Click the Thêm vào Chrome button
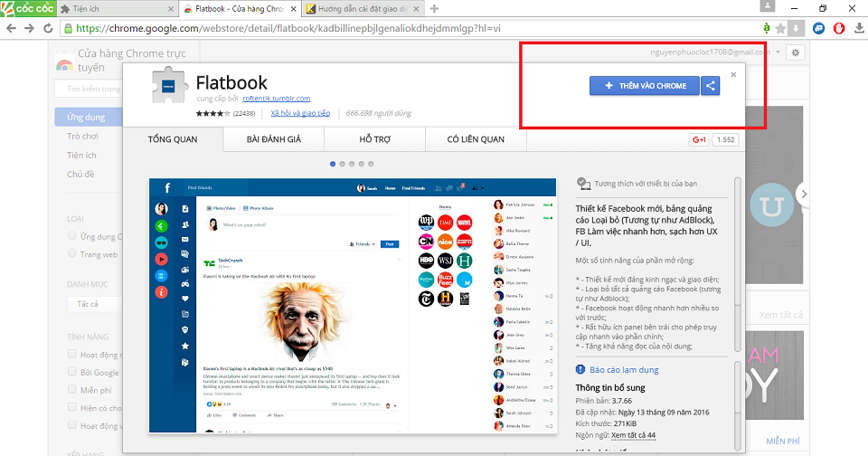 point(645,86)
